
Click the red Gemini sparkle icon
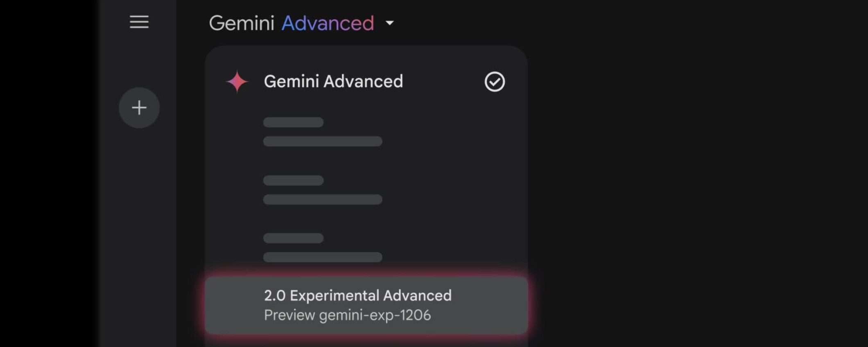[237, 81]
